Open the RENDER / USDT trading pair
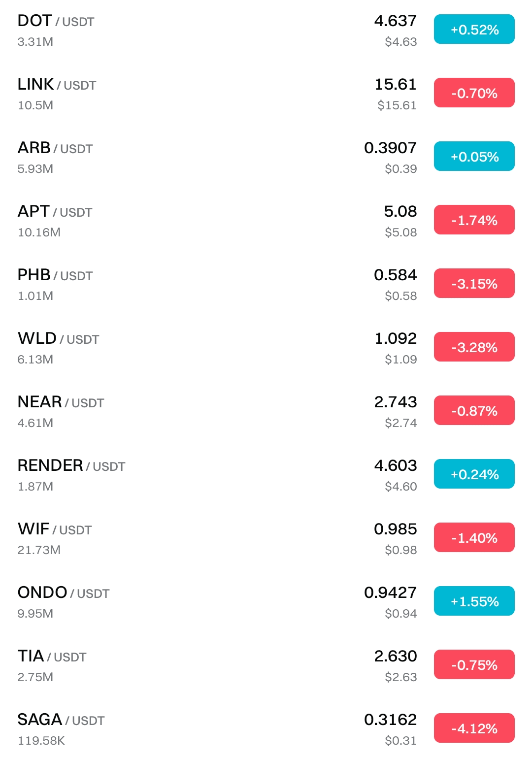 pos(71,466)
